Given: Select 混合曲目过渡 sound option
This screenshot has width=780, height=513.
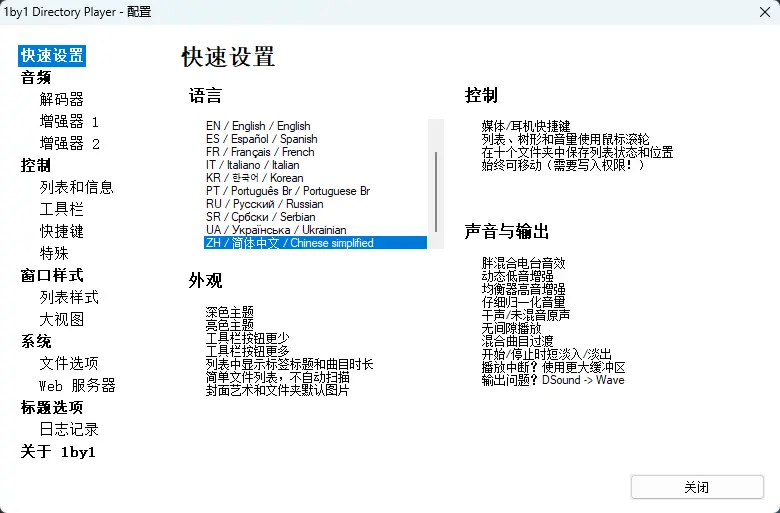Looking at the screenshot, I should click(517, 341).
